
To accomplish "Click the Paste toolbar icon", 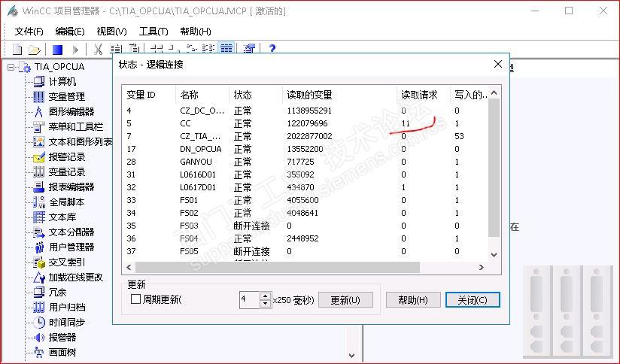I will click(134, 49).
